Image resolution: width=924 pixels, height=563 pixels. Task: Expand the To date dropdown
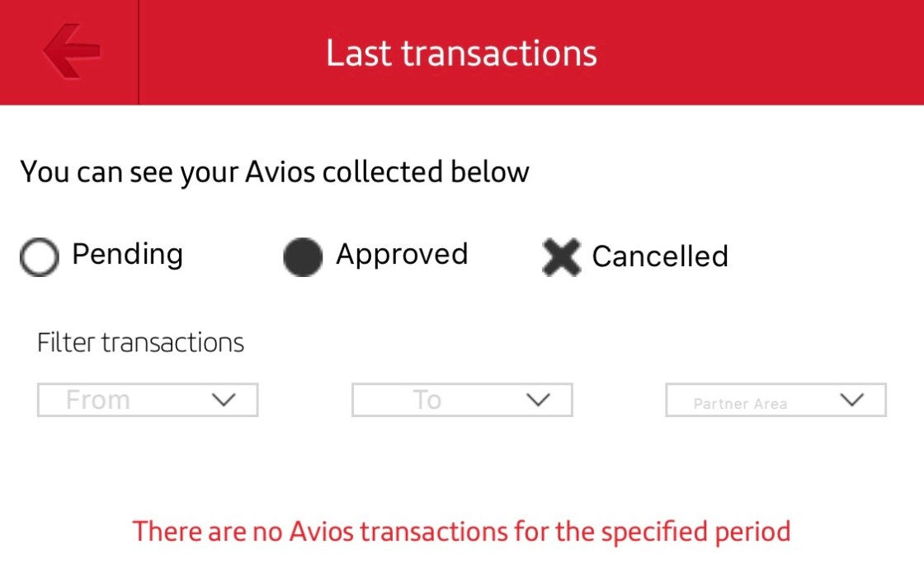point(462,400)
